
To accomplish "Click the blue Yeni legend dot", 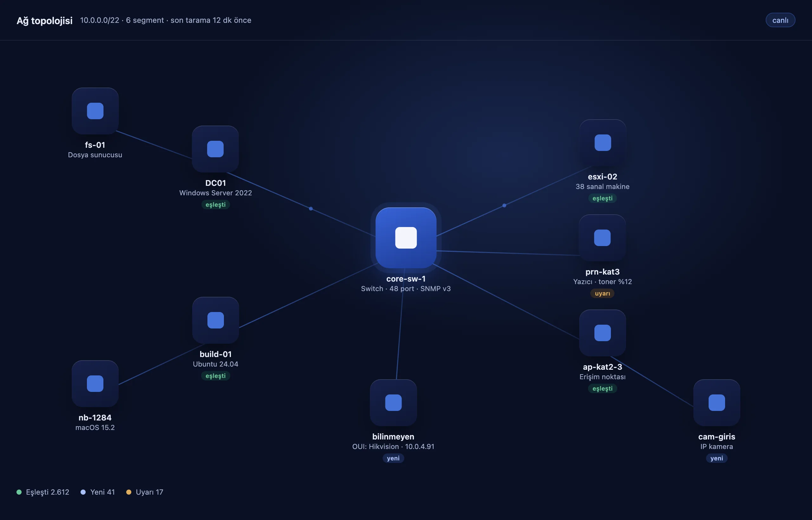I will click(x=83, y=492).
